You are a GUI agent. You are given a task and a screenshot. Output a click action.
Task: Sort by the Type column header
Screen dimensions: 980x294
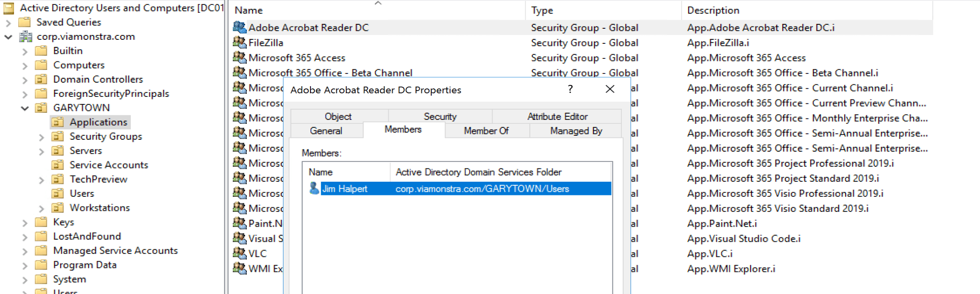pyautogui.click(x=542, y=10)
